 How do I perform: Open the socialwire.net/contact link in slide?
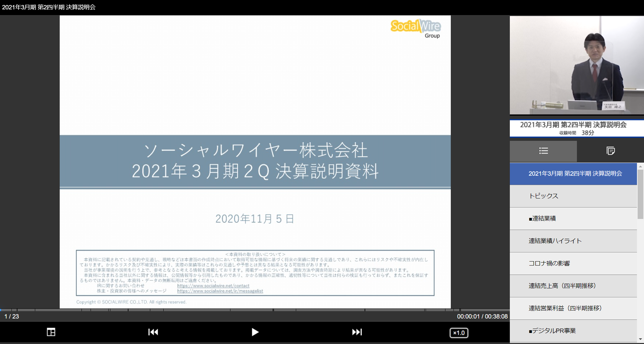pyautogui.click(x=213, y=286)
